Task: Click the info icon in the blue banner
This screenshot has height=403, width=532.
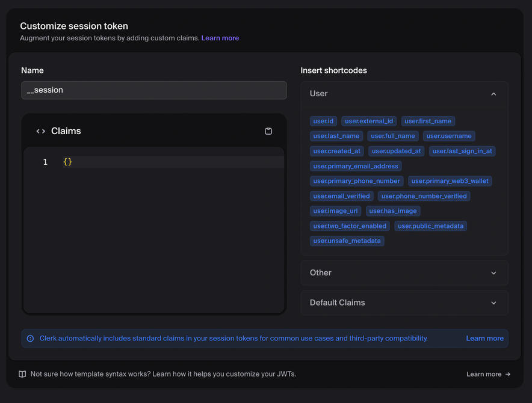Action: 30,338
